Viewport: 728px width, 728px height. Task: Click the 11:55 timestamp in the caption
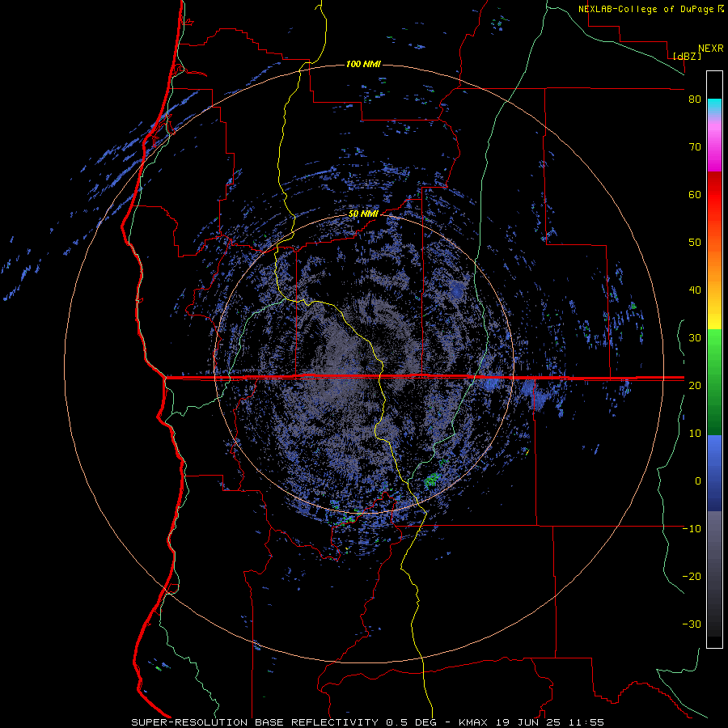pyautogui.click(x=585, y=722)
